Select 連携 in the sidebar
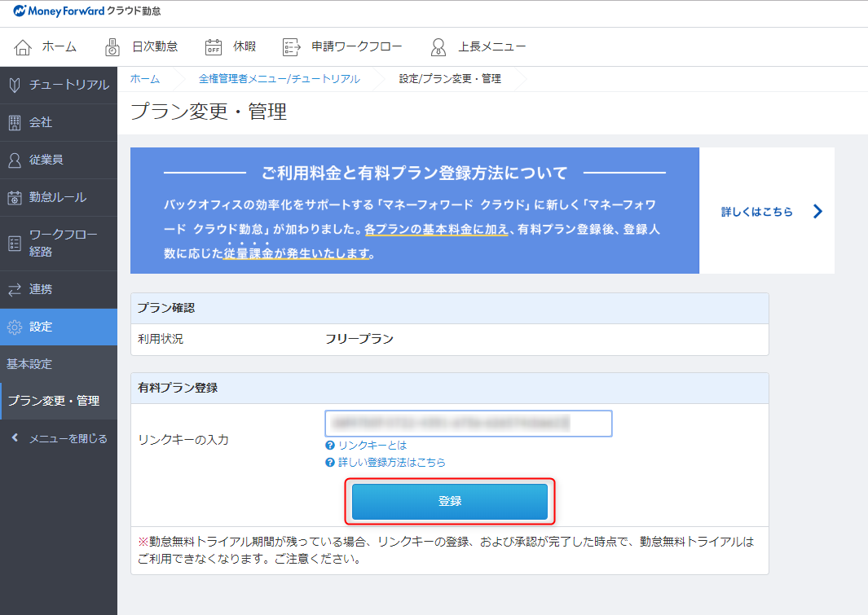Screen dimensions: 868x615 tap(59, 289)
